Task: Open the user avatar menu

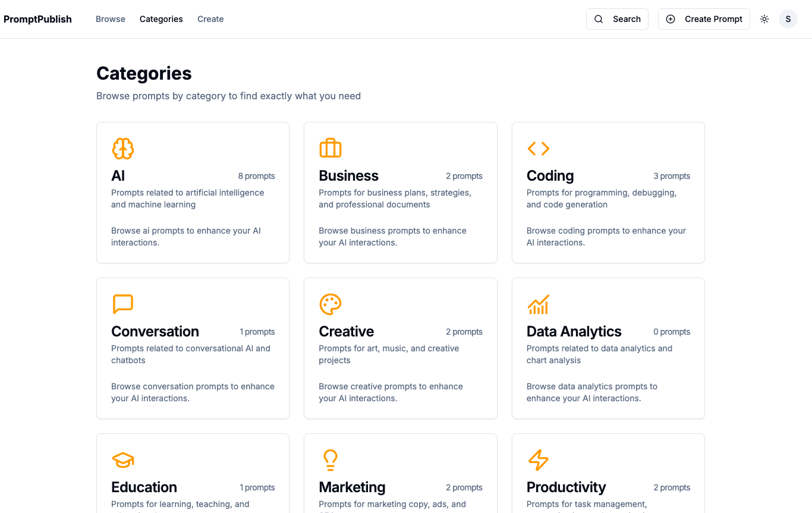Action: pos(788,19)
